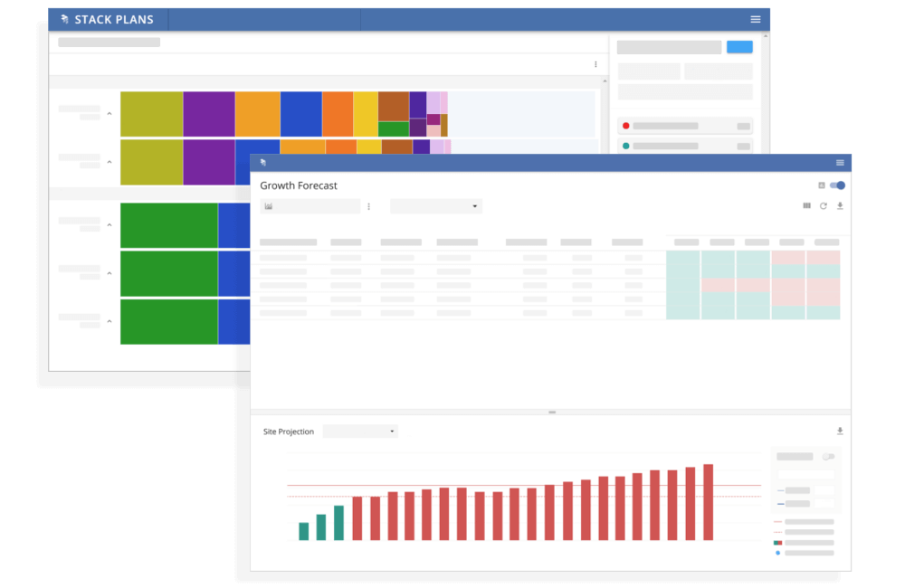The height and width of the screenshot is (588, 905).
Task: Click the columns icon above the forecast table
Action: pyautogui.click(x=807, y=205)
